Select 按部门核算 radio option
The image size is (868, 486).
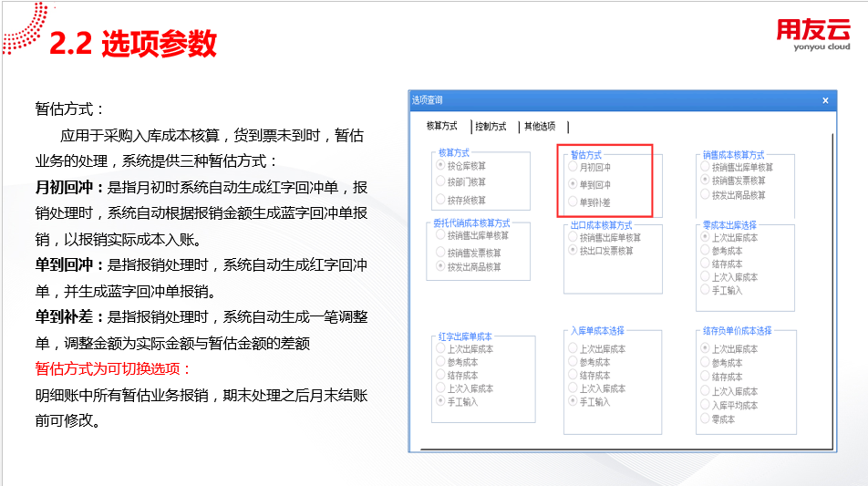(441, 182)
